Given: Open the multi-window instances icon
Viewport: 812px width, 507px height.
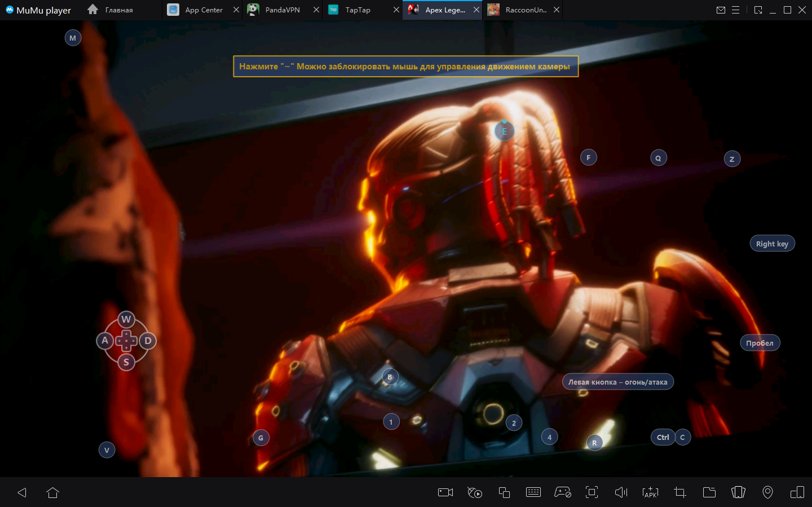Looking at the screenshot, I should [504, 492].
